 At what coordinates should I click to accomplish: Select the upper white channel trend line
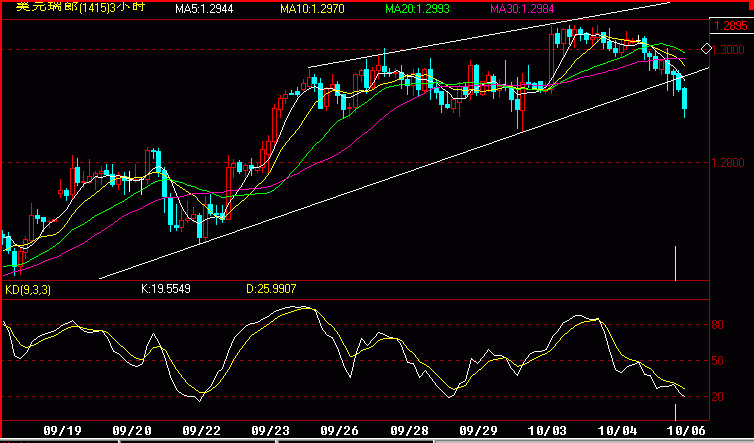tap(489, 35)
